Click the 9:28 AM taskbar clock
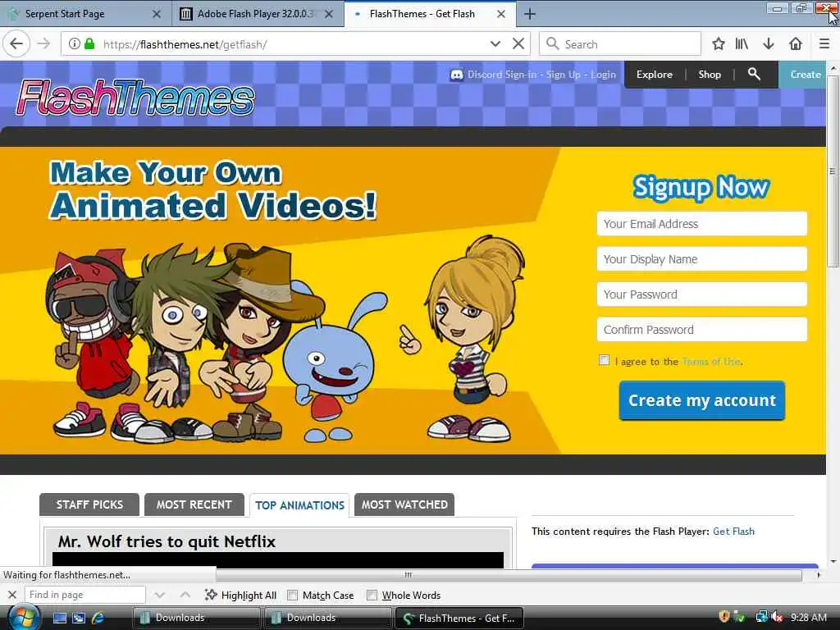The image size is (840, 630). click(x=808, y=617)
